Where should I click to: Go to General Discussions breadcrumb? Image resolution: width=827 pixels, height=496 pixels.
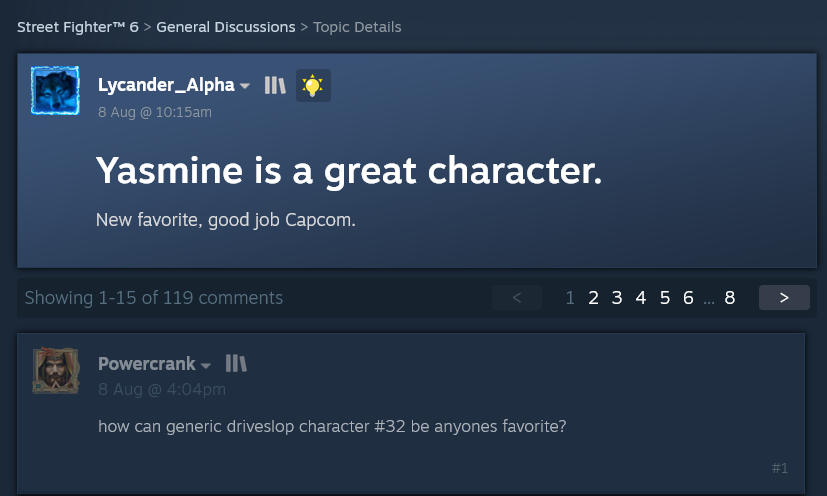pos(226,27)
